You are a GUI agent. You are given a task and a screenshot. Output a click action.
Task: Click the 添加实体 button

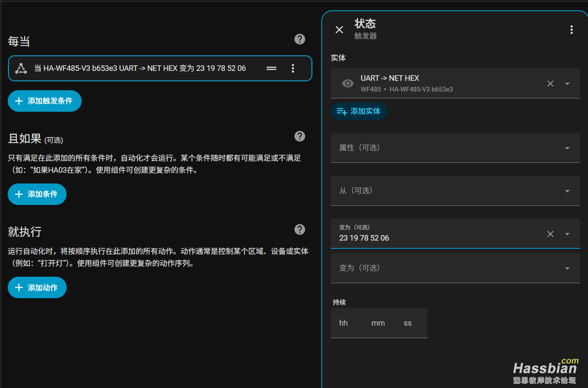pos(359,111)
